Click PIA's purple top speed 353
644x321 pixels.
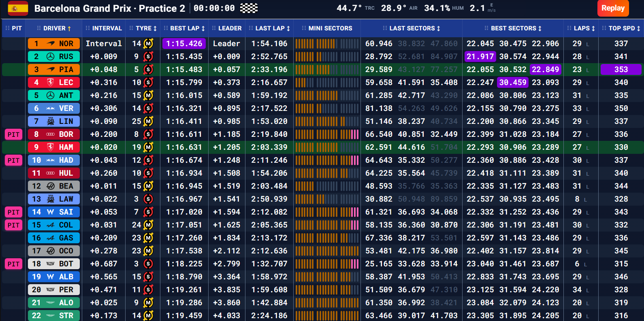tap(621, 69)
